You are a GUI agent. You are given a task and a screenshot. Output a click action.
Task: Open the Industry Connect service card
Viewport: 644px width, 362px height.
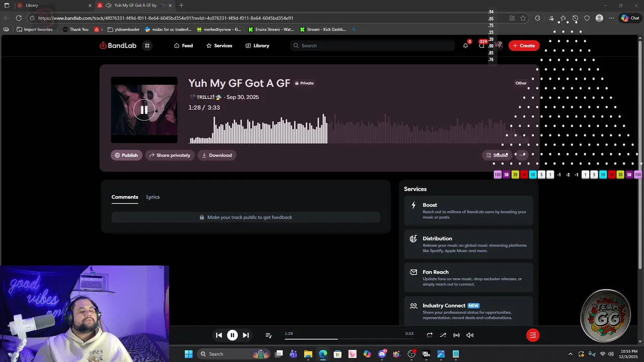pos(468,311)
